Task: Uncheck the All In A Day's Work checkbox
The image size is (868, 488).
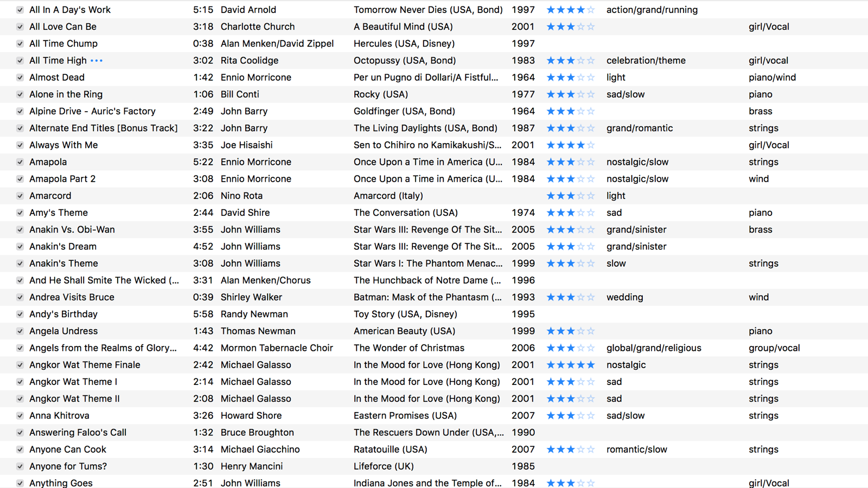Action: (x=20, y=10)
